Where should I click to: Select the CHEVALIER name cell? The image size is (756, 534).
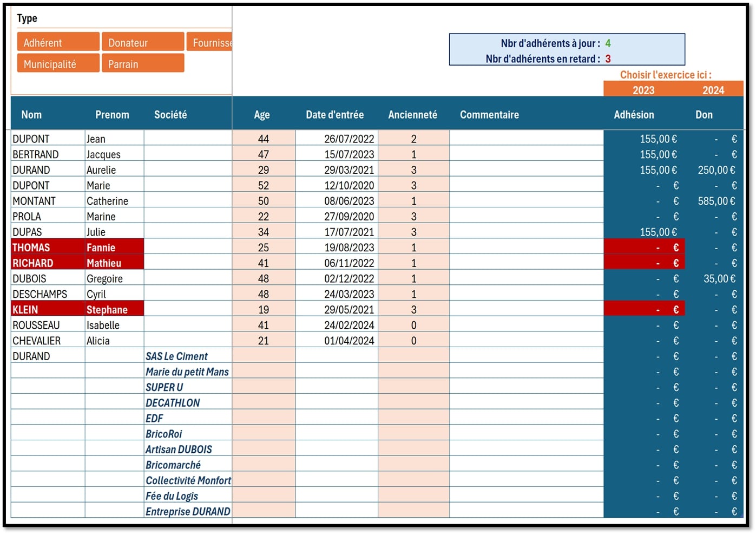(x=48, y=341)
